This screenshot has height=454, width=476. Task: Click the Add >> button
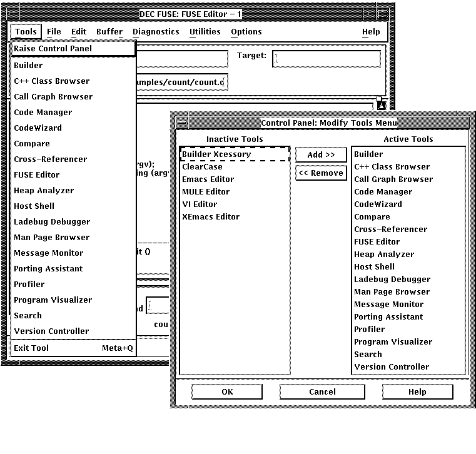click(x=321, y=154)
